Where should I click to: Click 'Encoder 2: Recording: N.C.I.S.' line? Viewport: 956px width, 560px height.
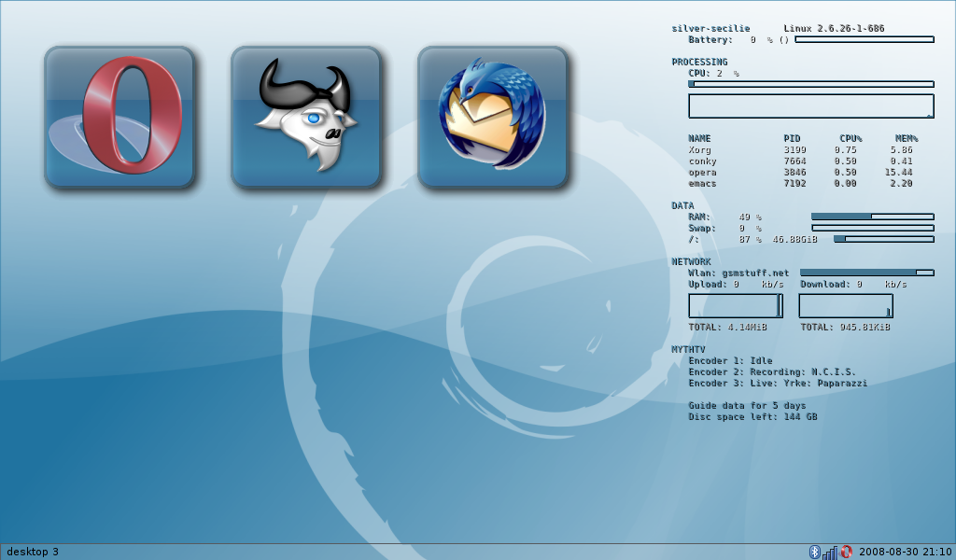coord(772,371)
